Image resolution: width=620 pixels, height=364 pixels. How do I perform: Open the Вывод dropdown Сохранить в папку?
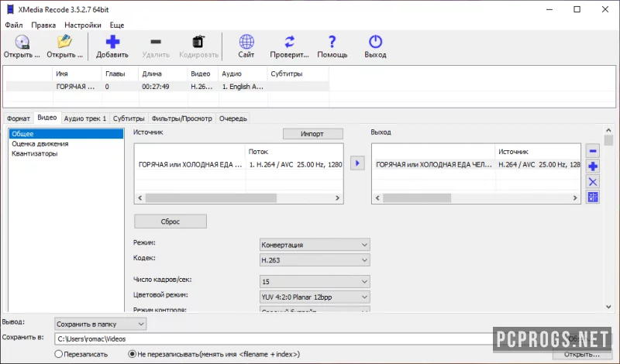[x=101, y=324]
